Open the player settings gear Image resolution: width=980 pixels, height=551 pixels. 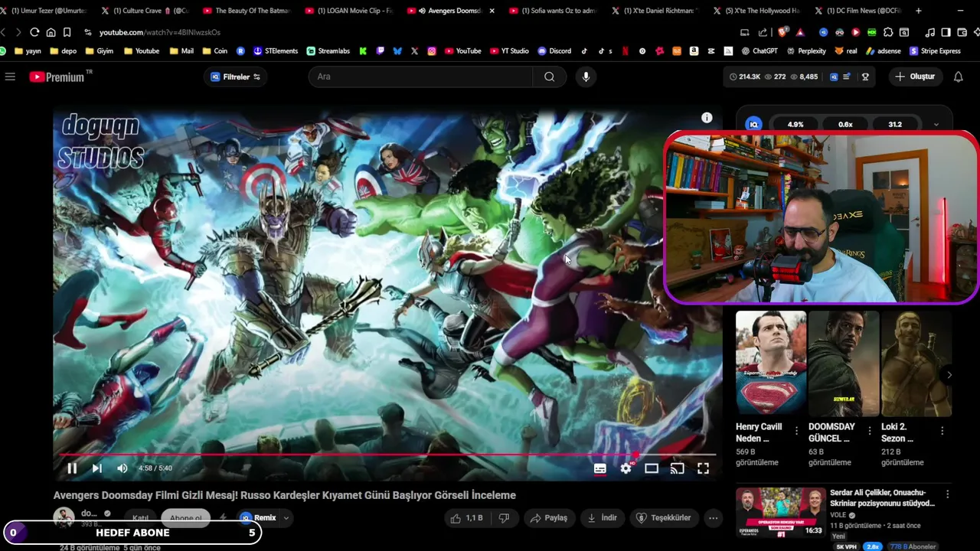[626, 468]
